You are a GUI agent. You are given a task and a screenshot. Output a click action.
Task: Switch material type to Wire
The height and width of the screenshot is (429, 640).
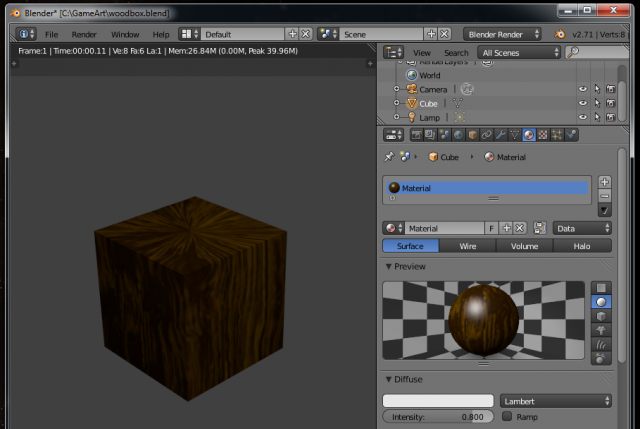(x=468, y=246)
